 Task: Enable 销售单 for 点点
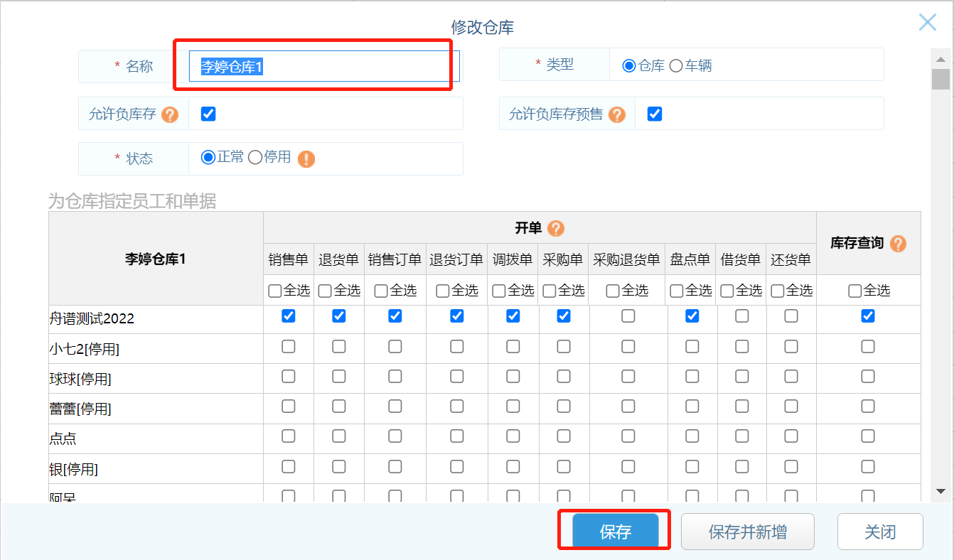click(x=288, y=436)
